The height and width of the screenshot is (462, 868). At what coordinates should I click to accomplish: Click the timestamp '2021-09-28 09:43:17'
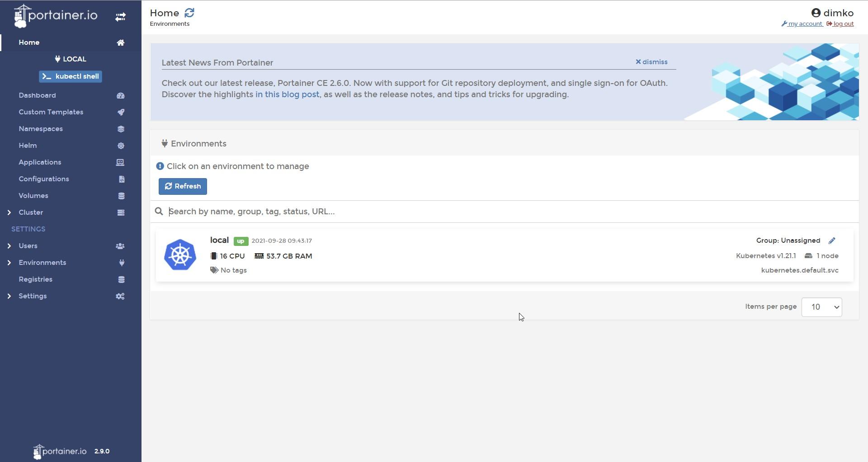click(x=282, y=241)
